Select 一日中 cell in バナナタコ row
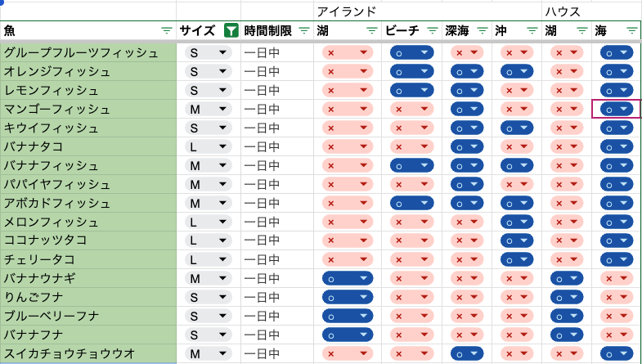 pyautogui.click(x=277, y=147)
